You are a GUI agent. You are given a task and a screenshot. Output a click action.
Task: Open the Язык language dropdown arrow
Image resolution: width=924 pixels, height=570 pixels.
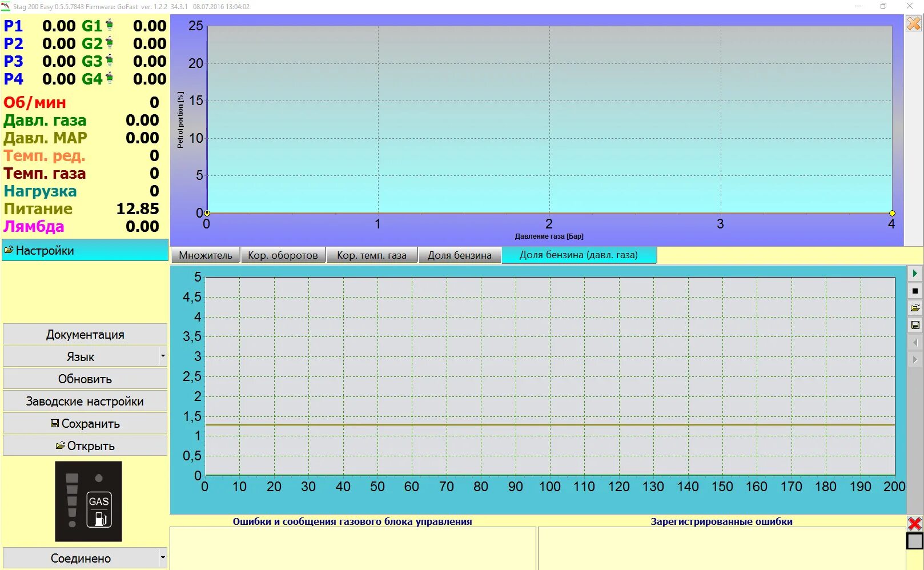pyautogui.click(x=163, y=356)
